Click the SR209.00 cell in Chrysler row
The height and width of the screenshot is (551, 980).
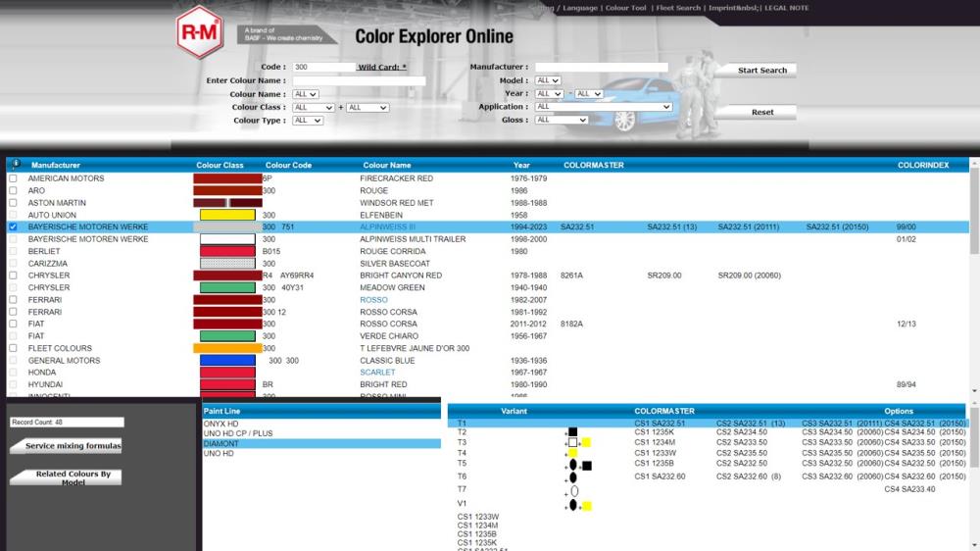tap(663, 275)
